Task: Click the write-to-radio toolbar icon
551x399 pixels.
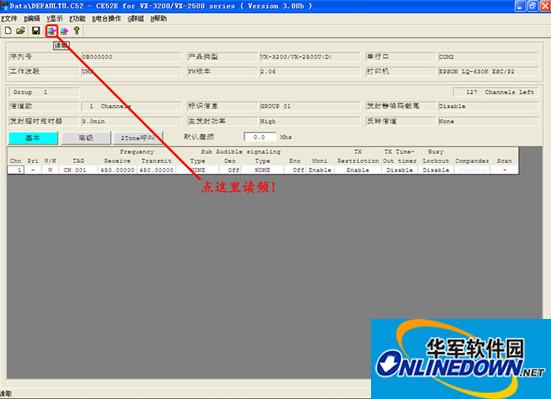Action: point(64,31)
